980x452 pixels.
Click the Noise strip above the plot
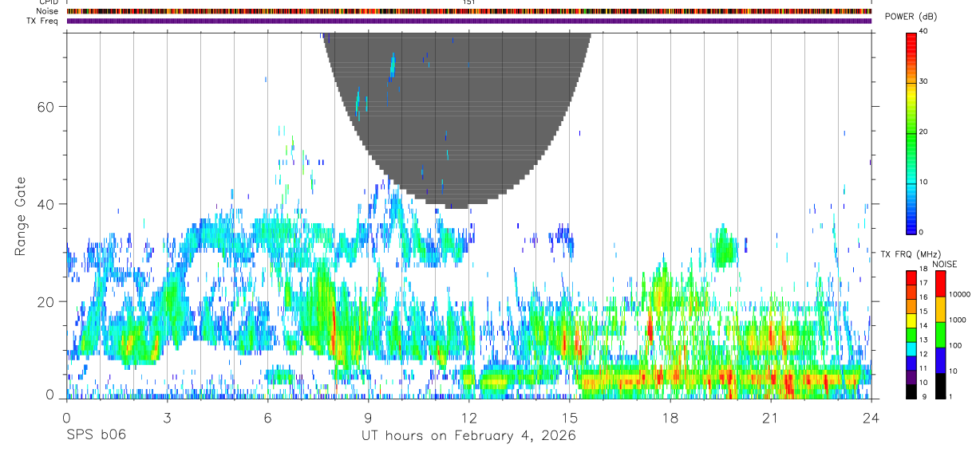click(x=468, y=11)
